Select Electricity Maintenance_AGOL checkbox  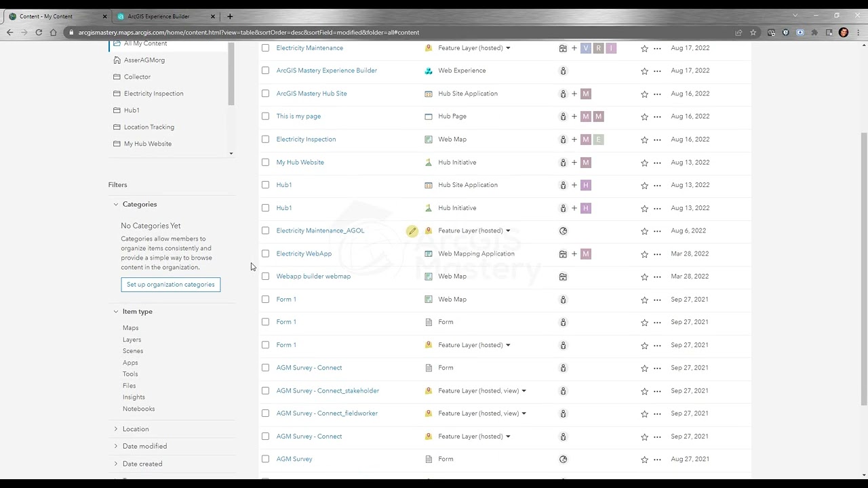[x=265, y=230]
